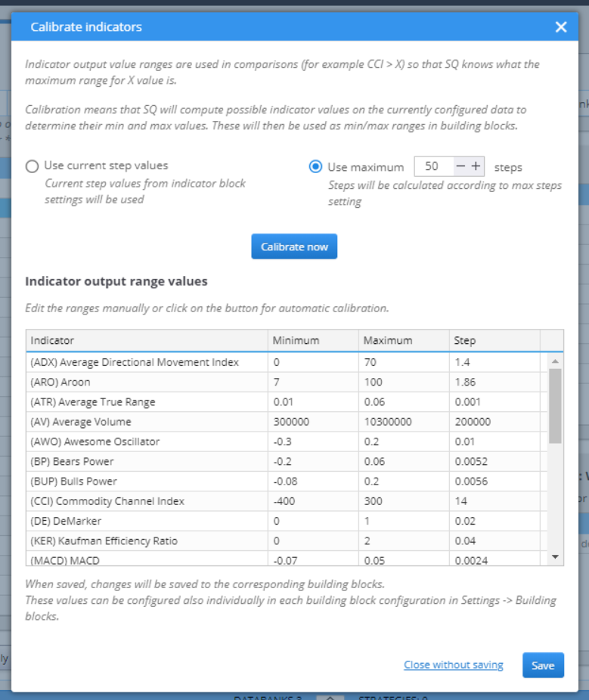Image resolution: width=589 pixels, height=700 pixels.
Task: Select the Use current step values option
Action: (x=33, y=166)
